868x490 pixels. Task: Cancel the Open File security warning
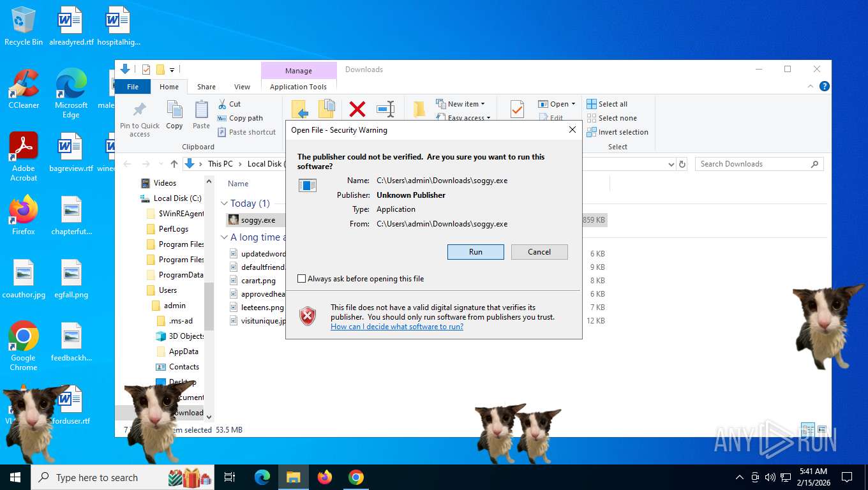point(539,252)
